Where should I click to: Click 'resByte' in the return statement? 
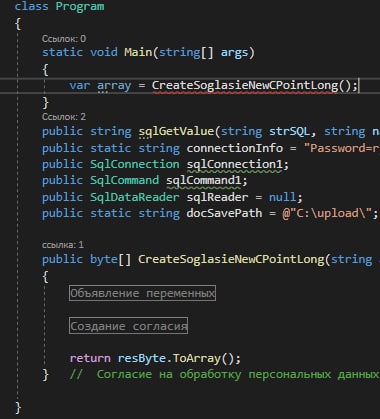[142, 359]
